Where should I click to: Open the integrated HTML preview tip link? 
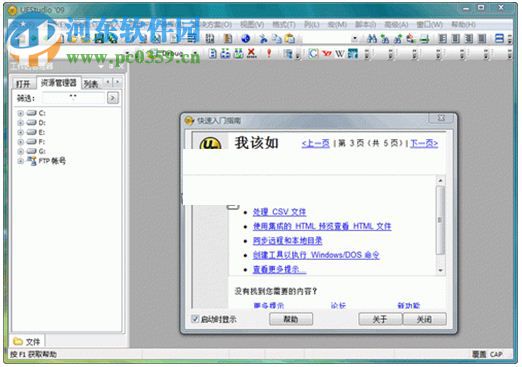pyautogui.click(x=322, y=226)
